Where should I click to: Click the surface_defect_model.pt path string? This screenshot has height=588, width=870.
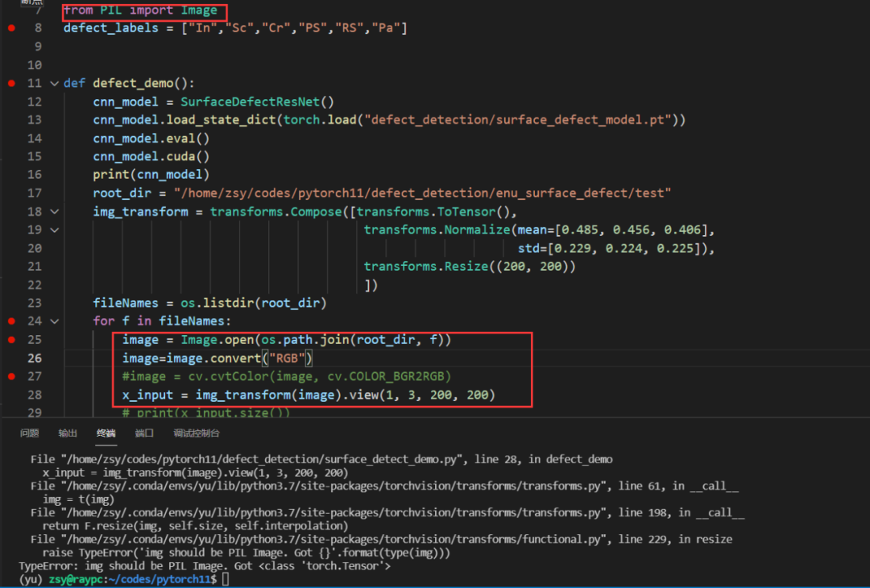click(518, 120)
